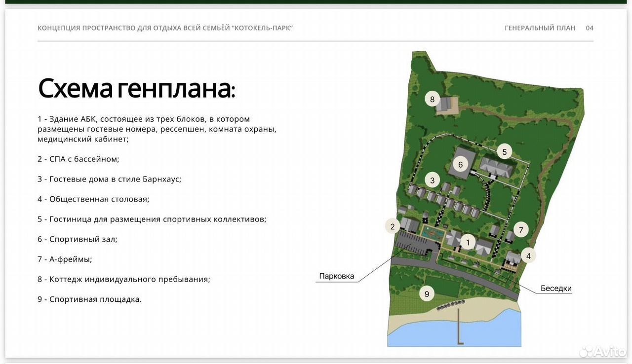Click the 'Беседки' map label
The image size is (632, 364).
pos(556,289)
